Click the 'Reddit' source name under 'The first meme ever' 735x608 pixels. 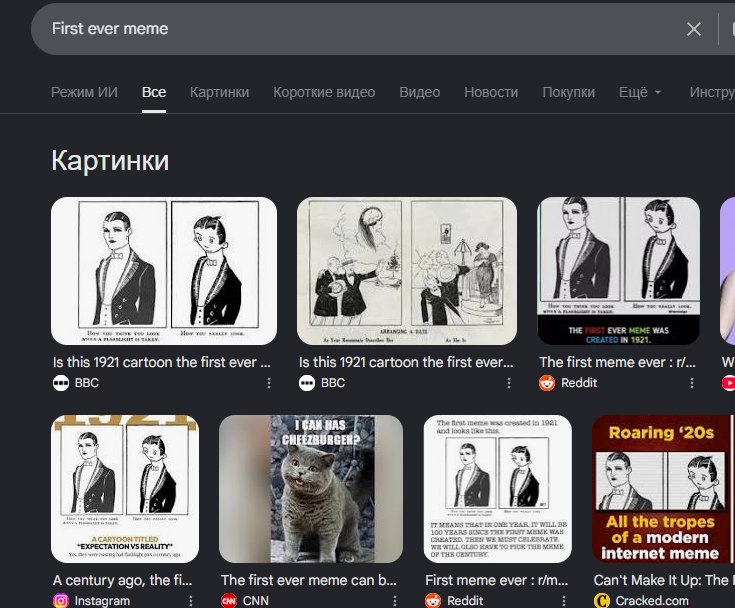(579, 383)
